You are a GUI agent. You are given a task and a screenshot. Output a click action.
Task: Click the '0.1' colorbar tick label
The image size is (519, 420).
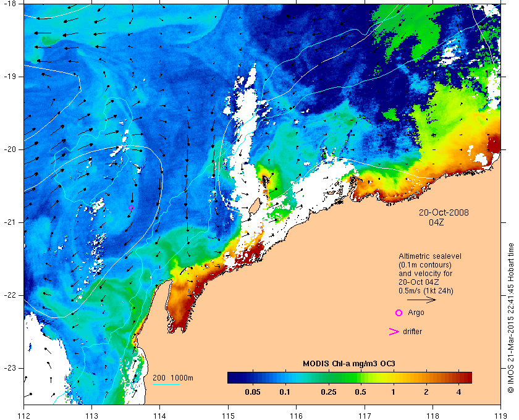tap(285, 392)
